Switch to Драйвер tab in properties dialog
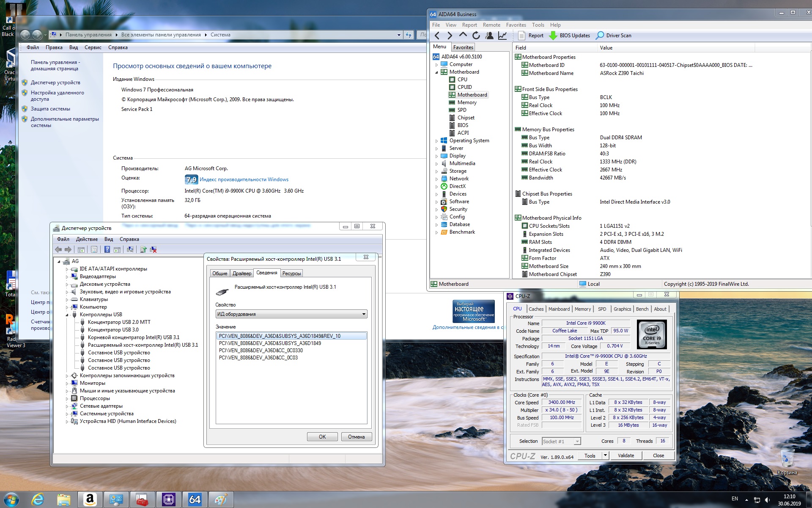Screen dimensions: 812x508 coord(242,273)
